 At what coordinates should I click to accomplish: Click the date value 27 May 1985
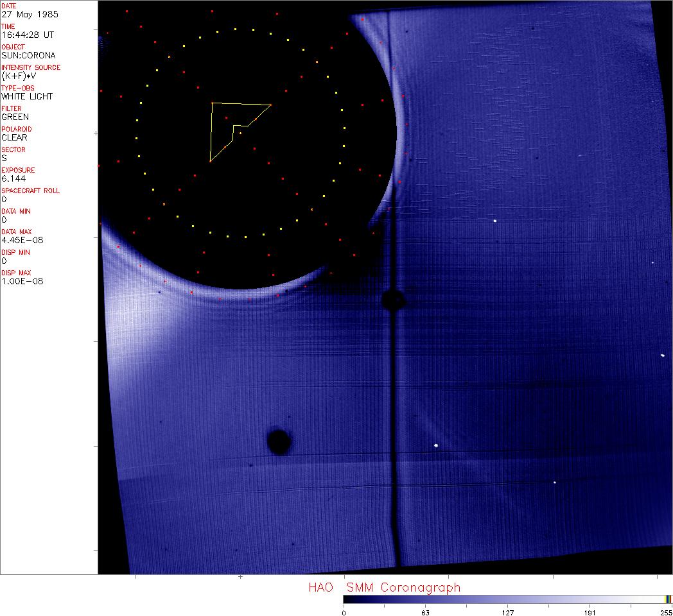coord(27,14)
